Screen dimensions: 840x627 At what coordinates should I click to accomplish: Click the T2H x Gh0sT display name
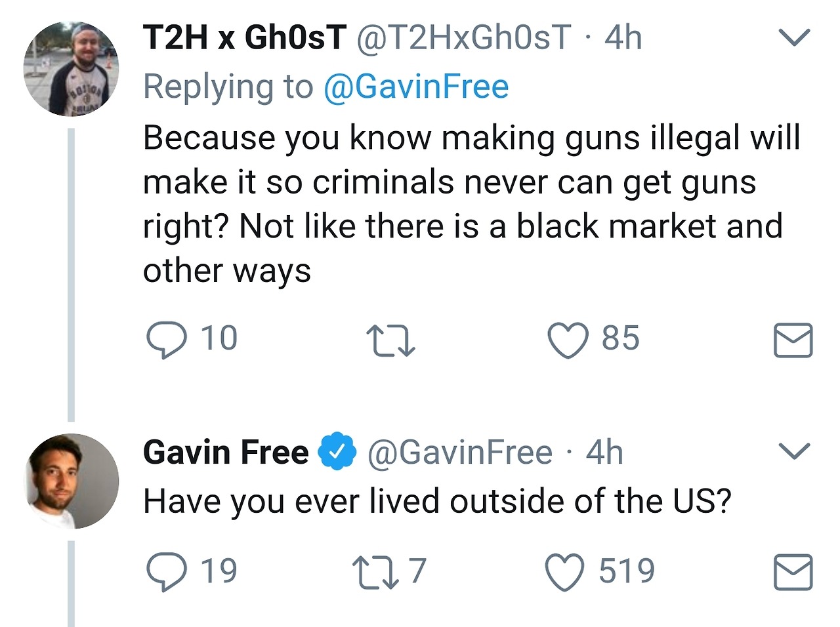[244, 37]
